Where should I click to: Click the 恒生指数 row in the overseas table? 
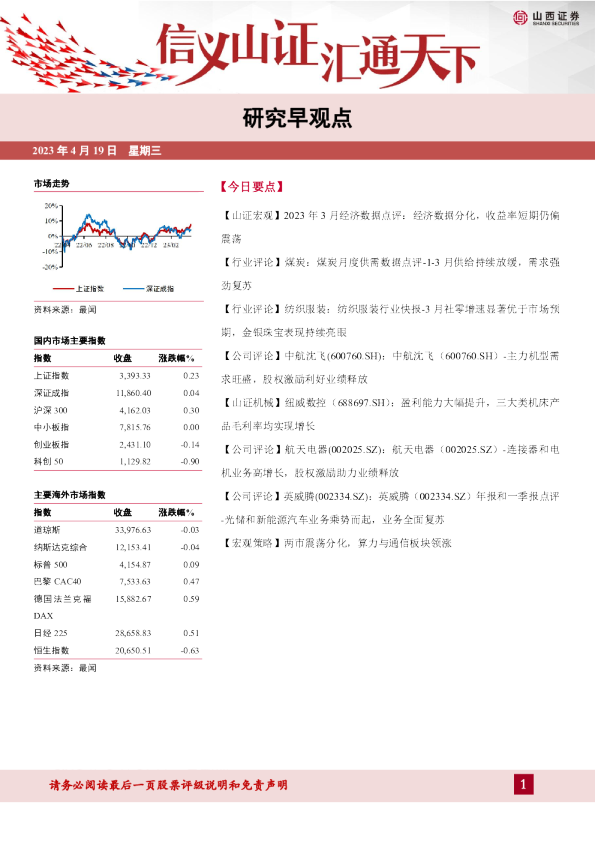pos(117,650)
